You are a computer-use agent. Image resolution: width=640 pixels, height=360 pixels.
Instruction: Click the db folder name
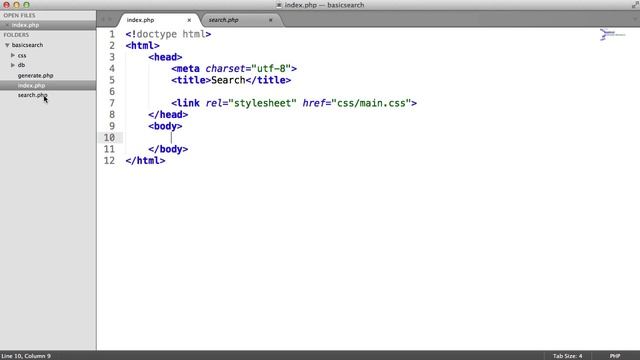(21, 65)
